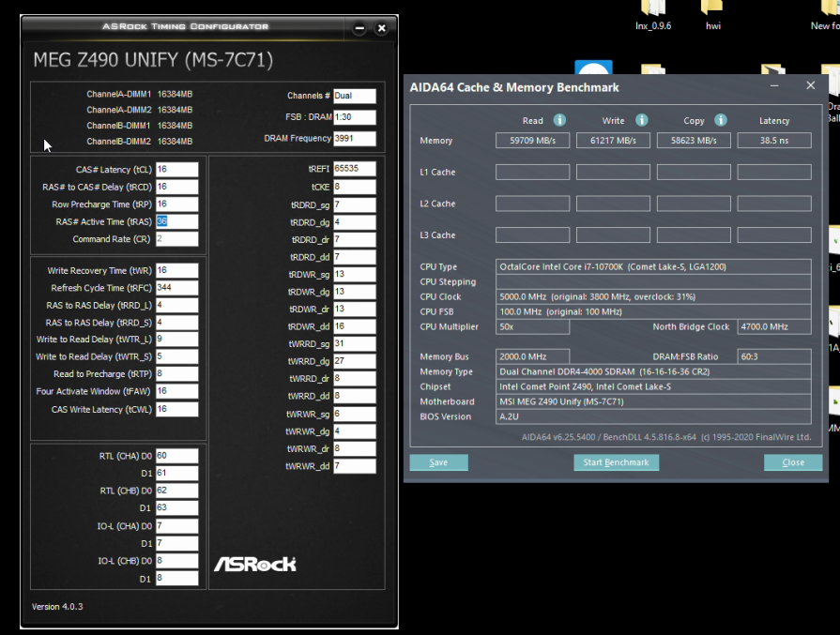Click the tRDRD_dg field

pyautogui.click(x=355, y=222)
